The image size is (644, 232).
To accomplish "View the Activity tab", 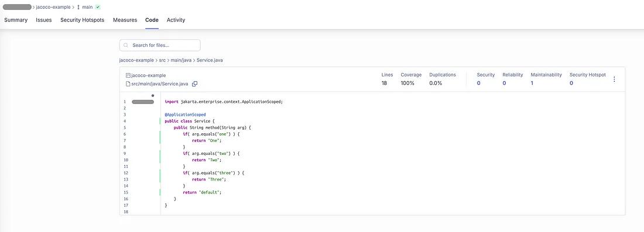I will [176, 20].
